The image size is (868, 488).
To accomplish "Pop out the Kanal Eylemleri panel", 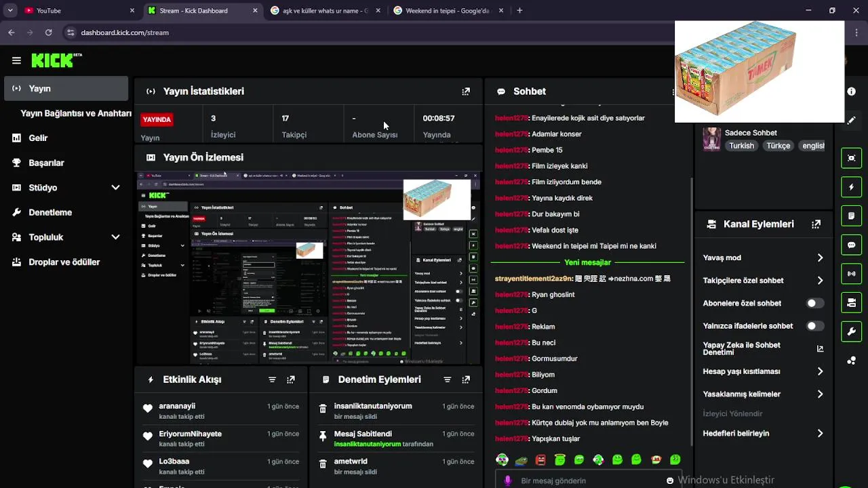I will [816, 224].
